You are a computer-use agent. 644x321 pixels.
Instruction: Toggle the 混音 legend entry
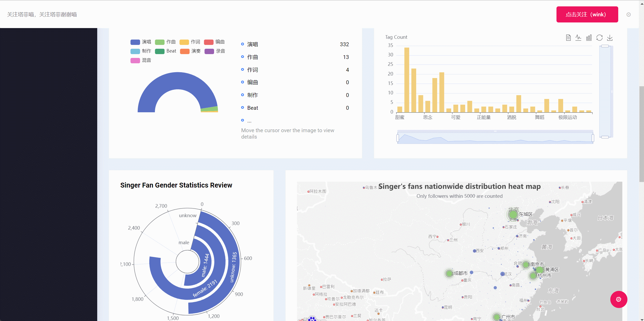141,60
